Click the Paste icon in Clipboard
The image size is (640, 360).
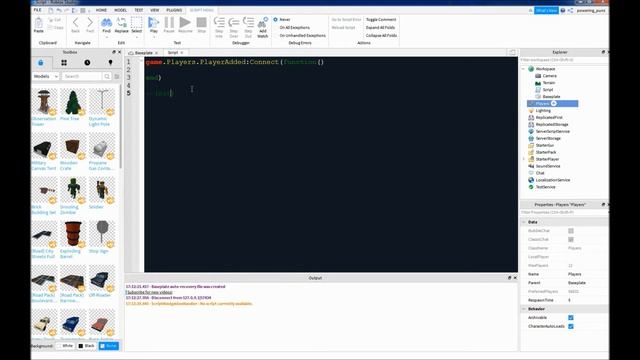point(38,23)
